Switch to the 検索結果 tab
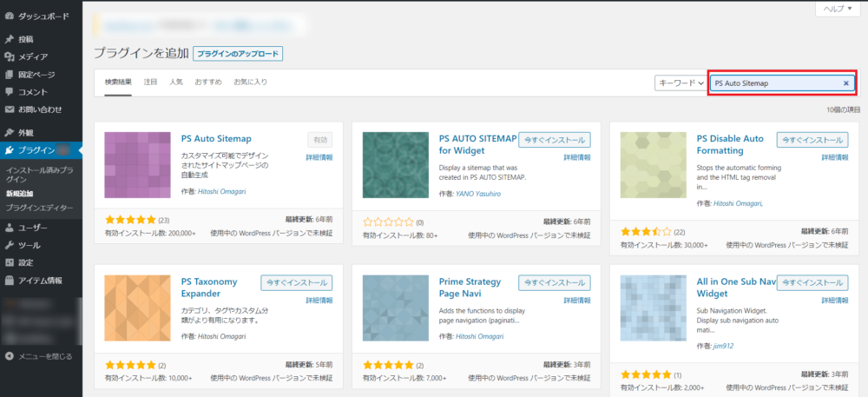The height and width of the screenshot is (397, 868). click(x=118, y=82)
